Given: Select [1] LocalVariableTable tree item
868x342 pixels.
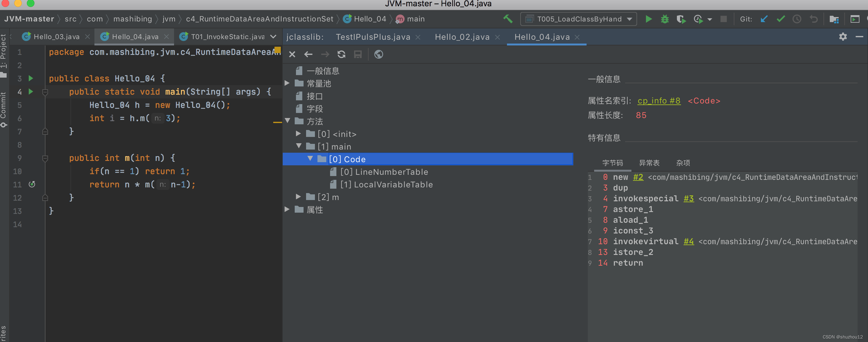Looking at the screenshot, I should click(387, 185).
